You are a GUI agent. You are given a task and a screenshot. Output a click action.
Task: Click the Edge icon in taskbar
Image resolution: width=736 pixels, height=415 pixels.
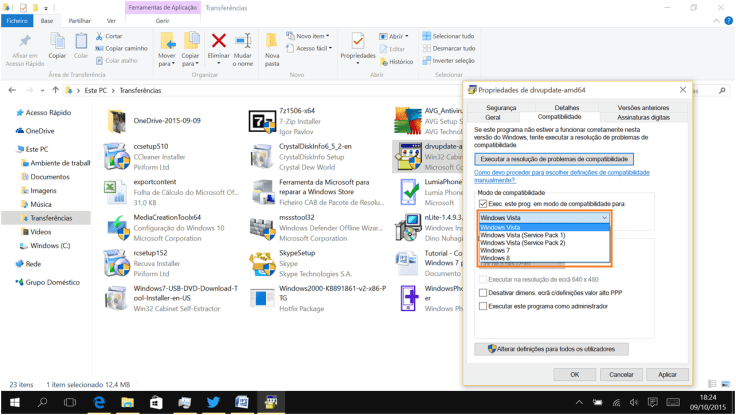click(x=99, y=403)
